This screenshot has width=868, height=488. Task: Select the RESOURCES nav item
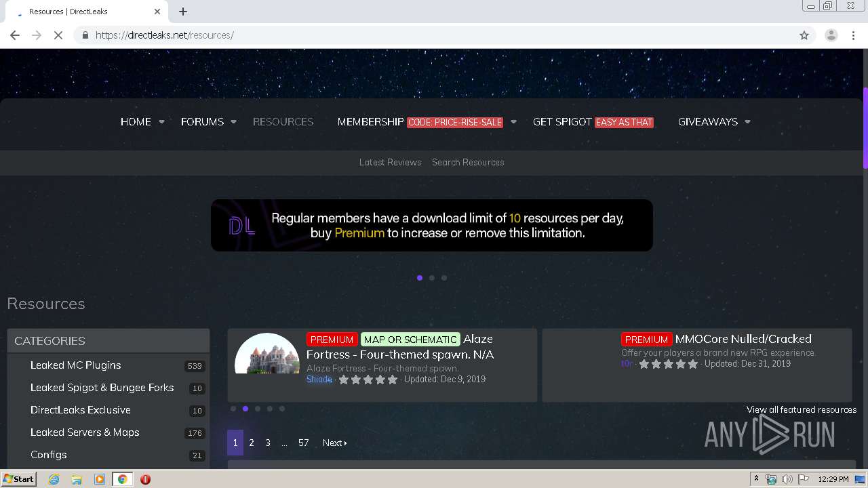[283, 122]
